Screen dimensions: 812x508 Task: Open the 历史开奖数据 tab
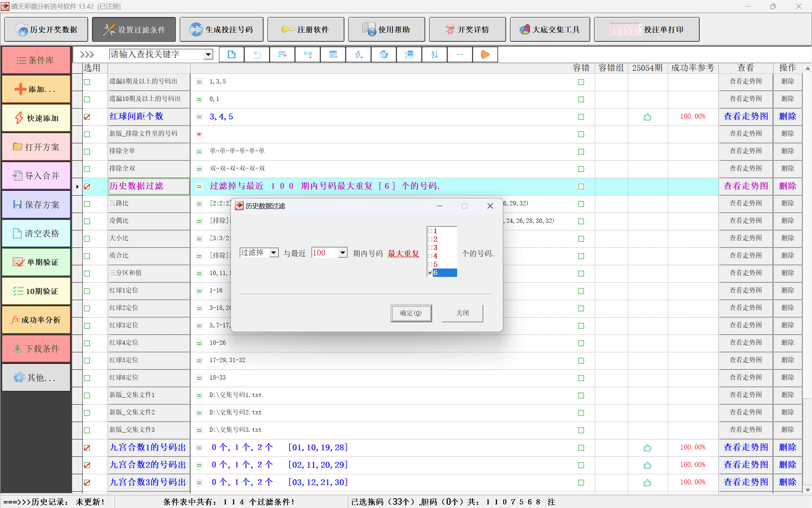(x=46, y=30)
